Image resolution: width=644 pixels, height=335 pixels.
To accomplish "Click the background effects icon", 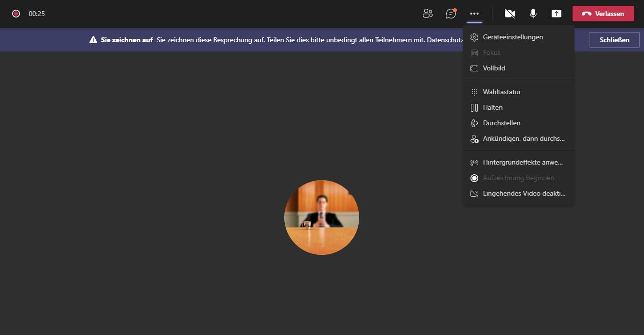I will click(x=474, y=162).
